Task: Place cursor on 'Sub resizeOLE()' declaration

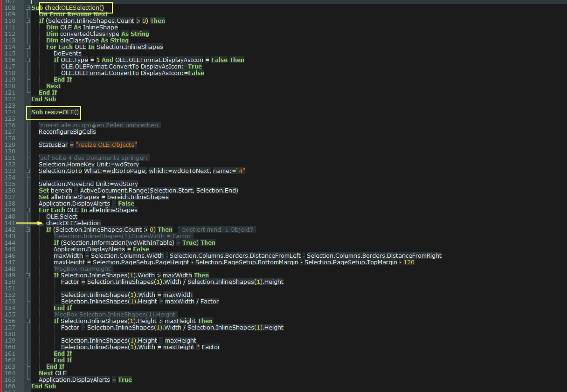Action: pos(55,112)
